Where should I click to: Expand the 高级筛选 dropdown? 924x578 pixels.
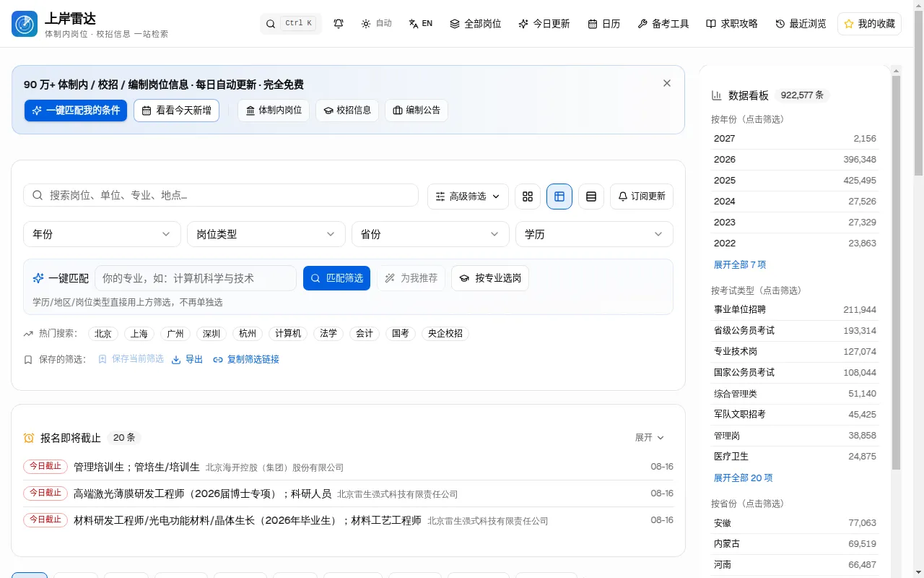[x=468, y=197]
